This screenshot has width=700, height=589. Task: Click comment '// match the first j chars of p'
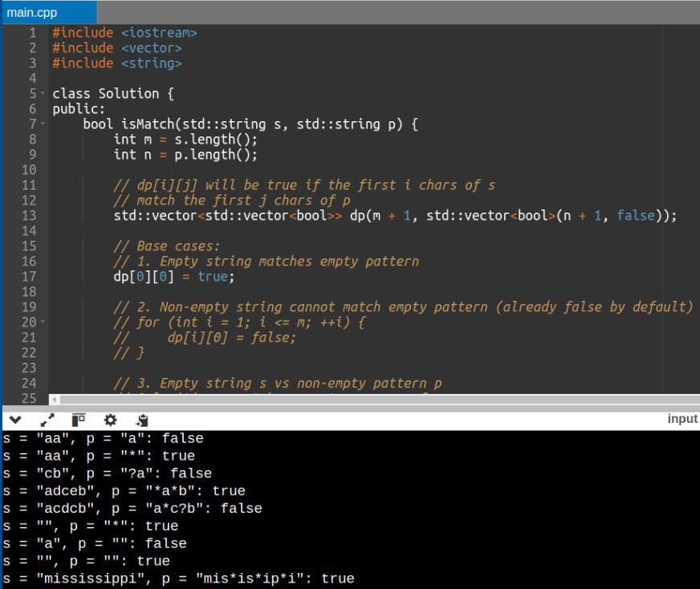click(x=232, y=201)
